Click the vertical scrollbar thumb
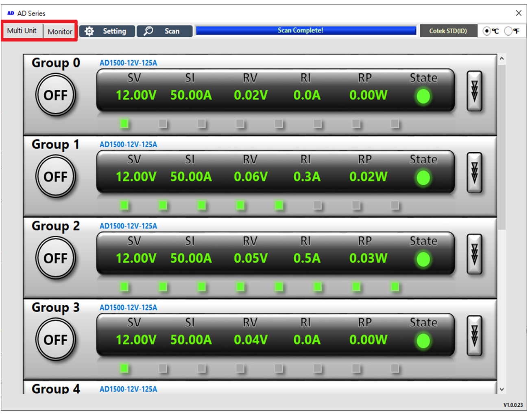532x414 pixels. tap(501, 147)
